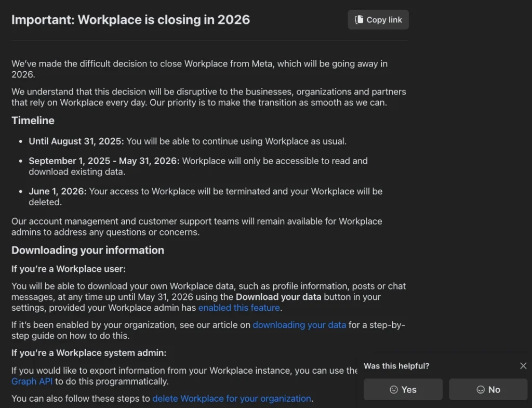Dismiss the Was this helpful prompt
This screenshot has height=408, width=532.
point(523,365)
